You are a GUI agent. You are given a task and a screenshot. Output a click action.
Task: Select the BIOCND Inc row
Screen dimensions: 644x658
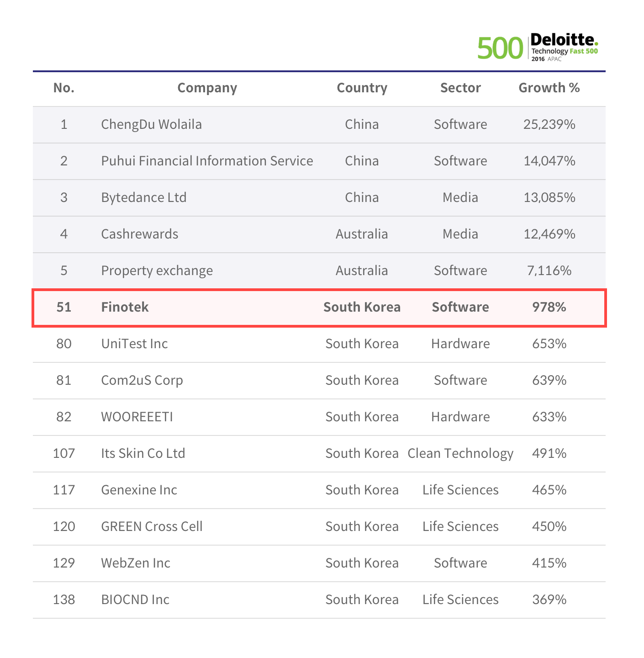(319, 600)
